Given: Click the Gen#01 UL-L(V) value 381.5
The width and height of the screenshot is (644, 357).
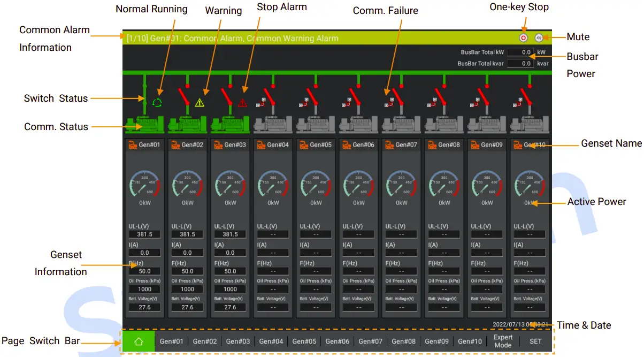Looking at the screenshot, I should tap(144, 234).
